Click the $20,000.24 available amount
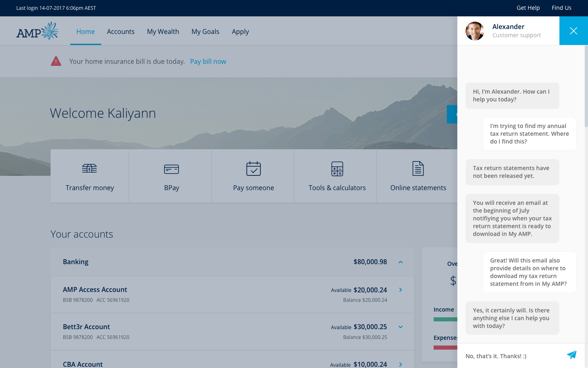Screen dimensions: 588x368 click(x=370, y=290)
